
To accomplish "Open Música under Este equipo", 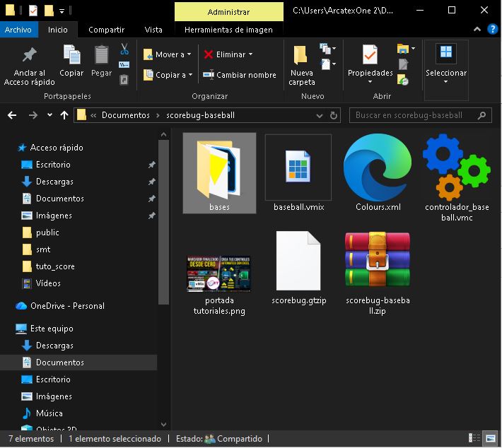I will click(x=49, y=413).
